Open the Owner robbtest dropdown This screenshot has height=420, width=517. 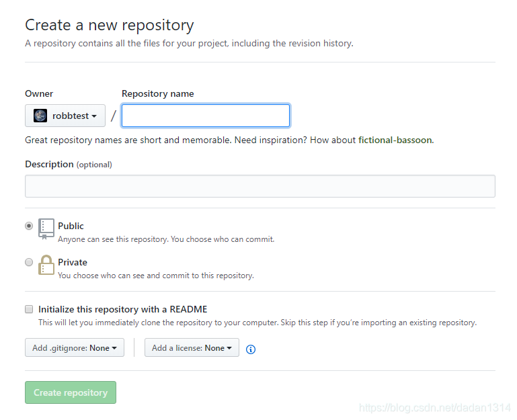pos(65,116)
